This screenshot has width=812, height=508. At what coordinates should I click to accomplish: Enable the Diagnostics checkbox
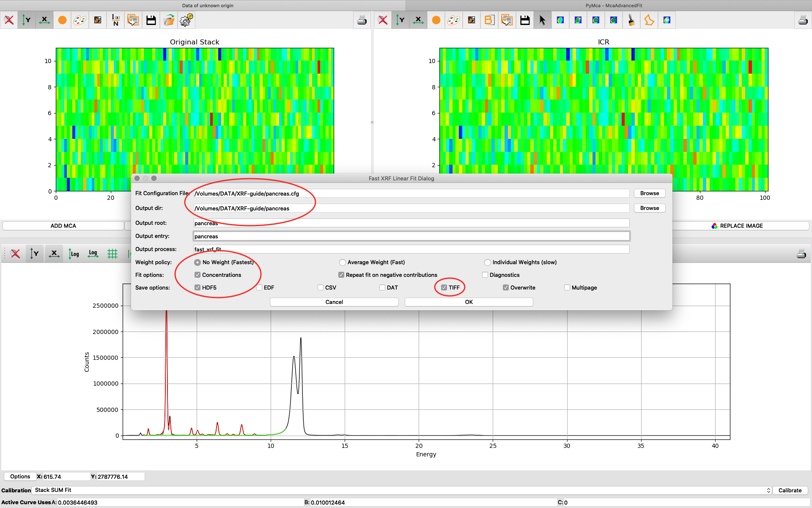(485, 275)
